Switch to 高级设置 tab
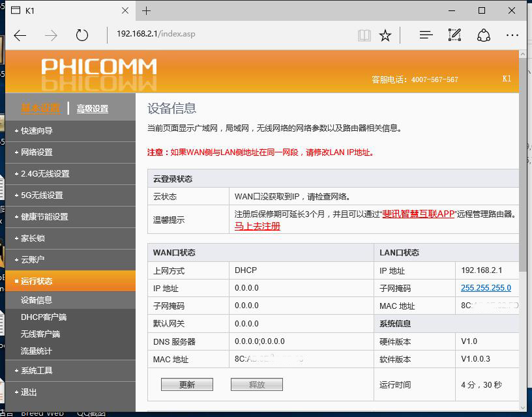532x417 pixels. [93, 109]
